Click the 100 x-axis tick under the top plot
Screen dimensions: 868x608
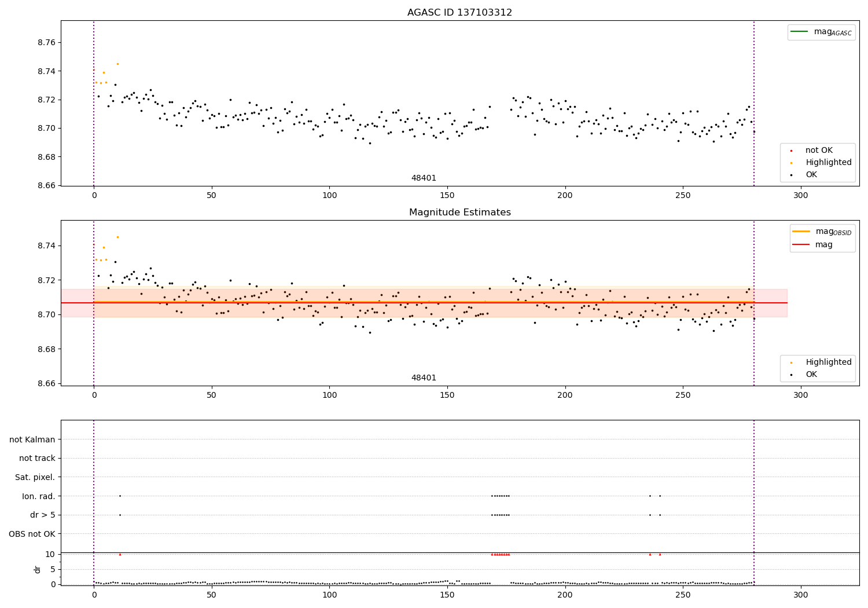[x=329, y=196]
